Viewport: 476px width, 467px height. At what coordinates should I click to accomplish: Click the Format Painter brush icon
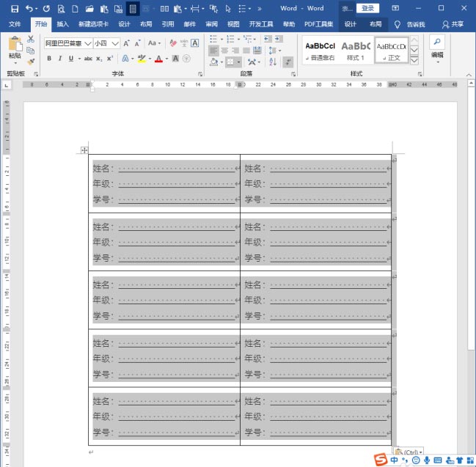coord(31,62)
